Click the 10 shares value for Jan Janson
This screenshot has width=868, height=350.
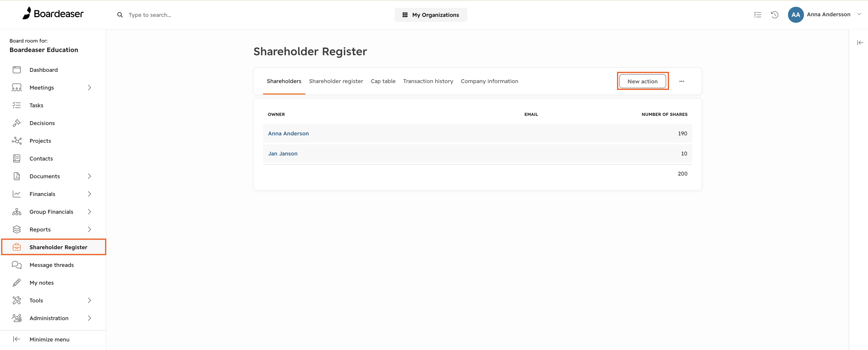(x=684, y=153)
